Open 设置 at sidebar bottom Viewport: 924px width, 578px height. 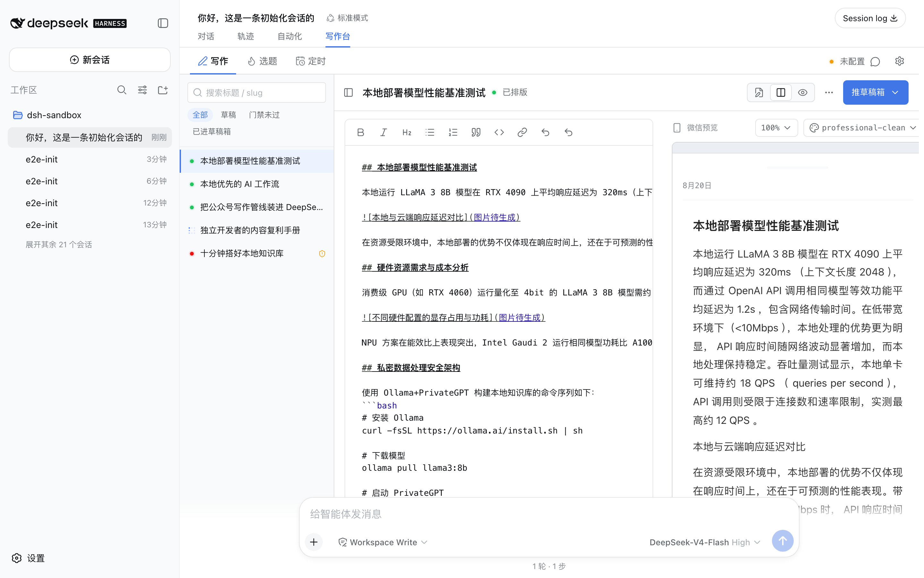click(29, 558)
